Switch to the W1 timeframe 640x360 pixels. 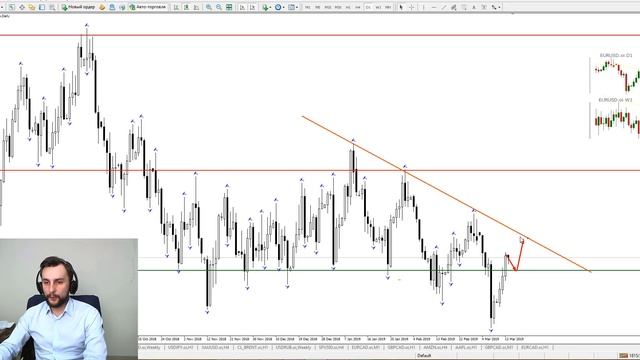tap(378, 7)
